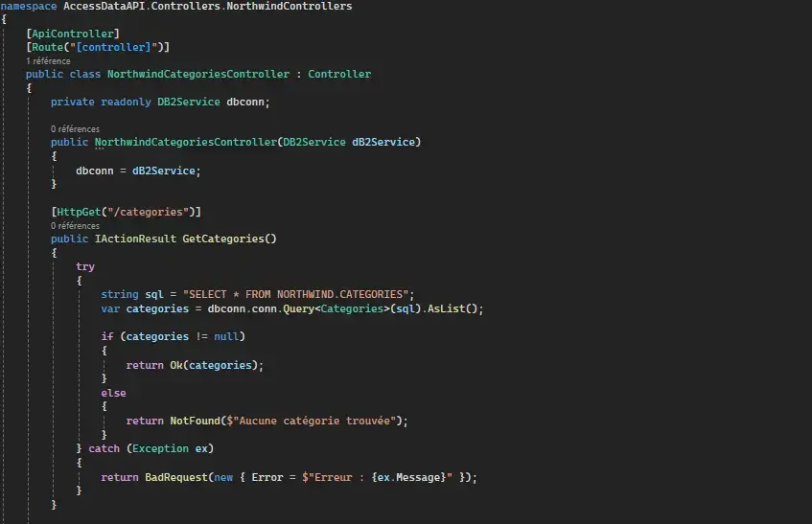Click the Exception type in catch clause
The width and height of the screenshot is (812, 524).
pyautogui.click(x=160, y=448)
